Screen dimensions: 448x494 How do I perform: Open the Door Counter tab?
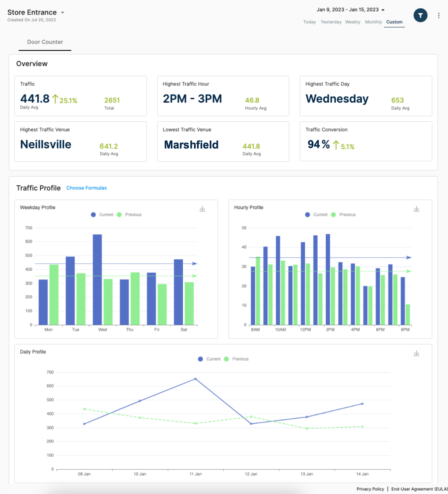click(45, 42)
